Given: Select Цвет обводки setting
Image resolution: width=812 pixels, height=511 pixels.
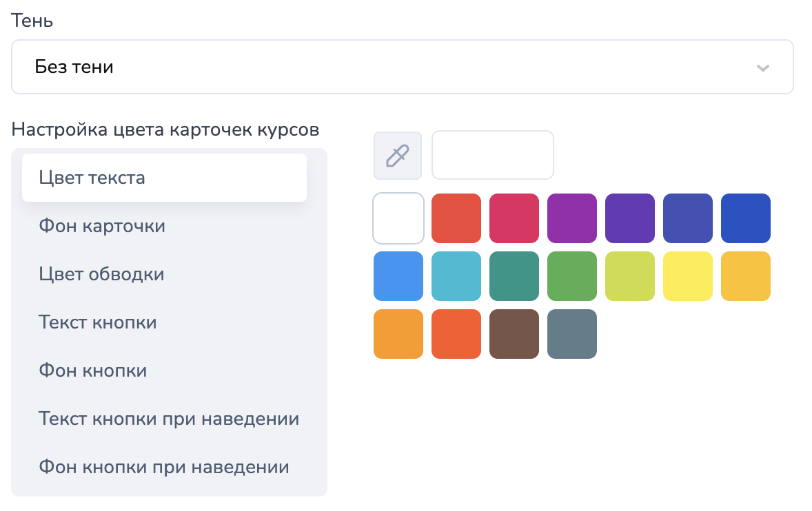Looking at the screenshot, I should (164, 274).
